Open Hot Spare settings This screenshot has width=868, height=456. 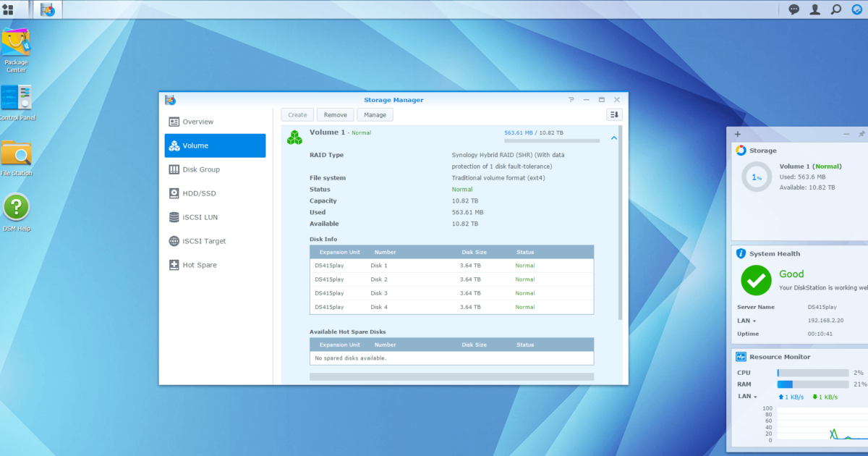coord(200,264)
